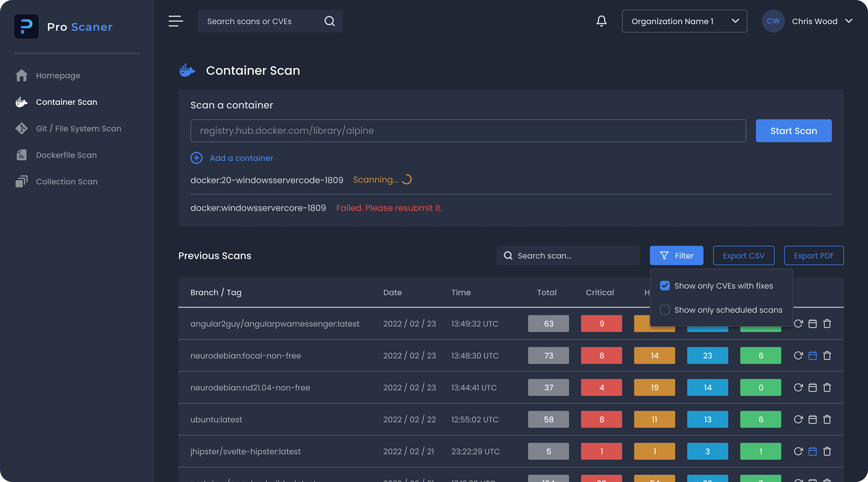Uncheck Show only CVEs with fixes

[x=665, y=285]
